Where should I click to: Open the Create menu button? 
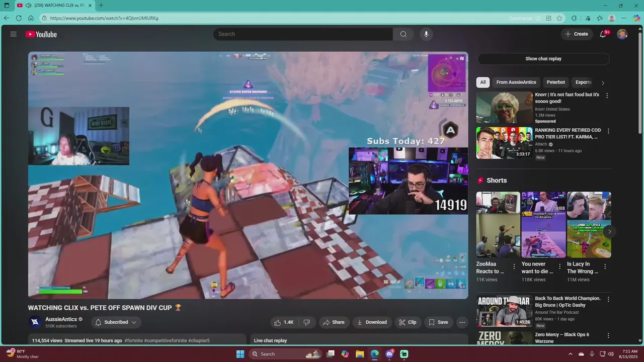[x=576, y=34]
